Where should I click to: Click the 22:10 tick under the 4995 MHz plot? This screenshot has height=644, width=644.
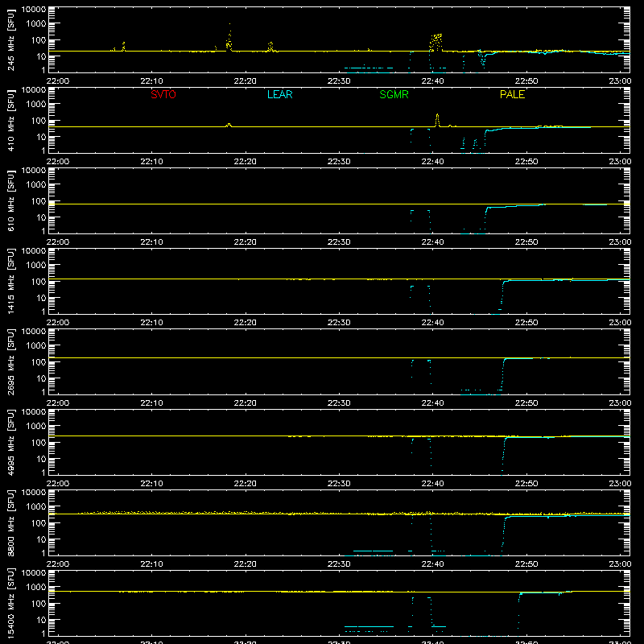(151, 484)
